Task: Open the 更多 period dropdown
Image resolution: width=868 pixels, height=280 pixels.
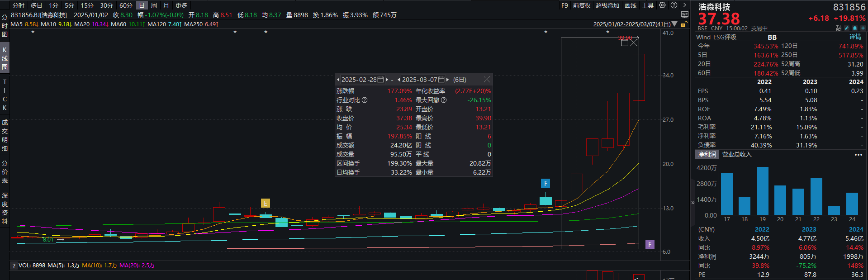Action: 181,5
